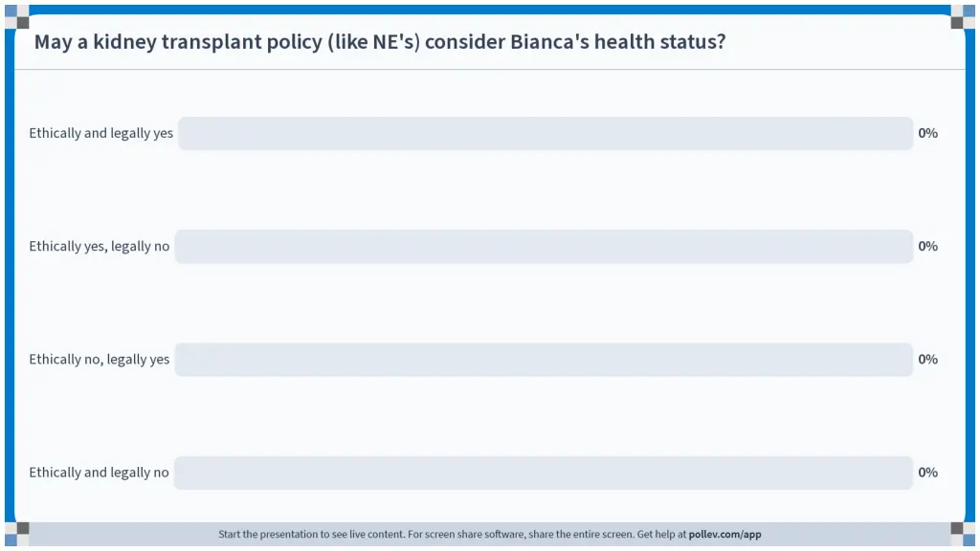The width and height of the screenshot is (980, 551).
Task: Click the kidney transplant poll question title
Action: 379,42
